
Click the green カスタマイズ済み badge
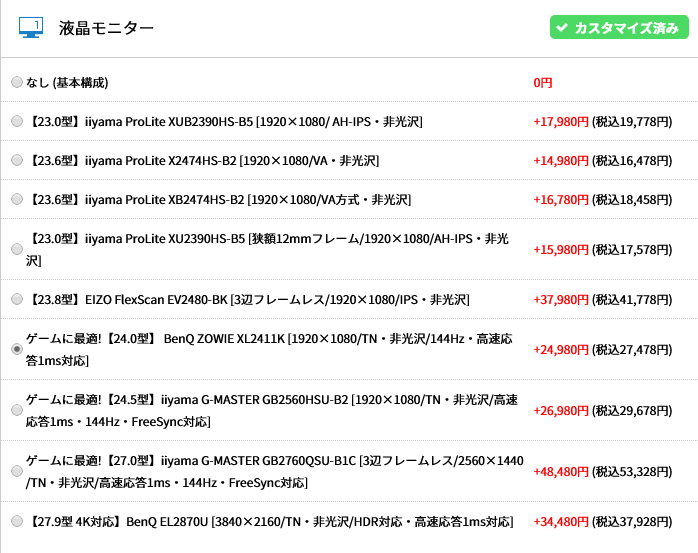[x=617, y=28]
